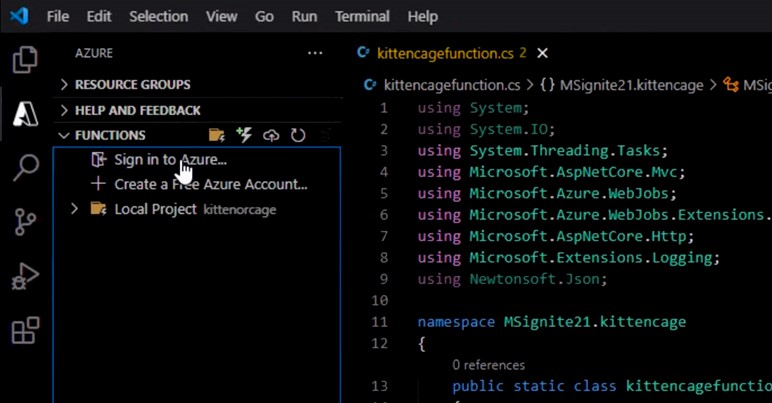Click the plus icon beside Create a Free Azure Account
The width and height of the screenshot is (772, 403).
[x=98, y=184]
